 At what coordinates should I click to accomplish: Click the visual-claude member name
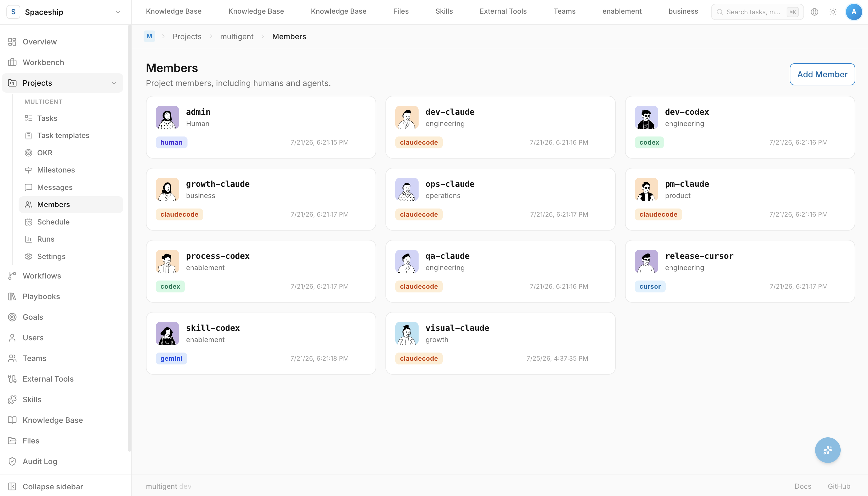pos(457,328)
